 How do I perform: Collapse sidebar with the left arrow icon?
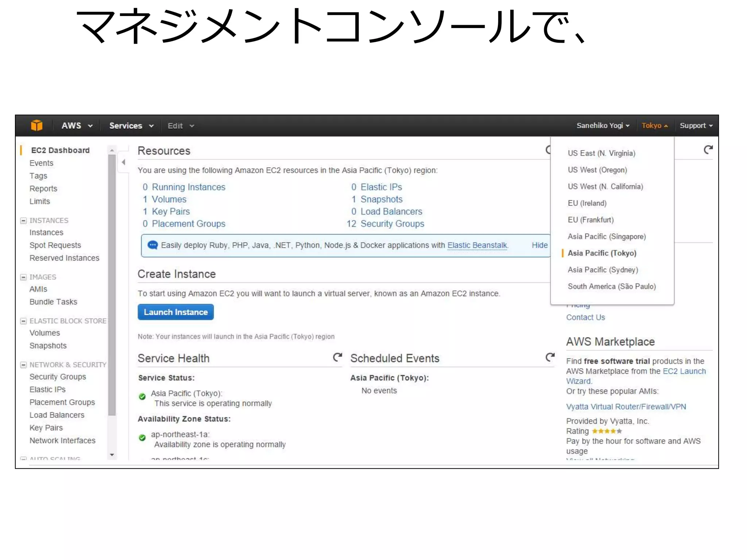[x=124, y=162]
